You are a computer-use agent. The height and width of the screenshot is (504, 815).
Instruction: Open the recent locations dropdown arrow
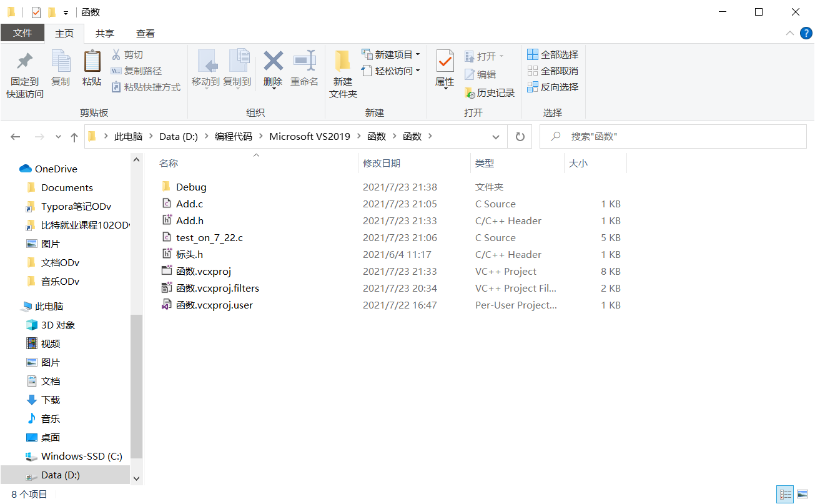click(x=59, y=137)
